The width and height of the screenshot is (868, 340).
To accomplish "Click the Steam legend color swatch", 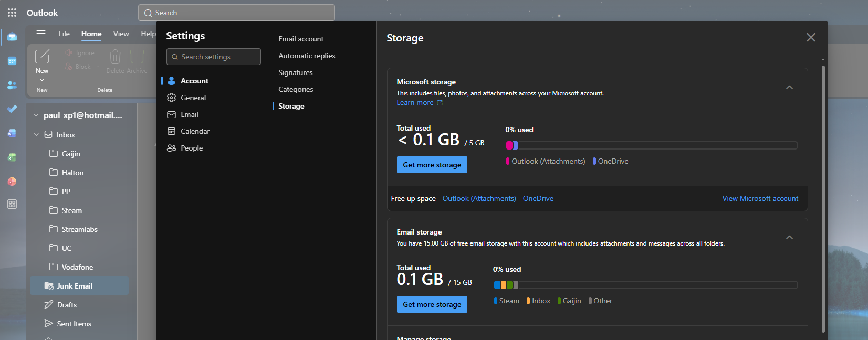I will (x=496, y=301).
